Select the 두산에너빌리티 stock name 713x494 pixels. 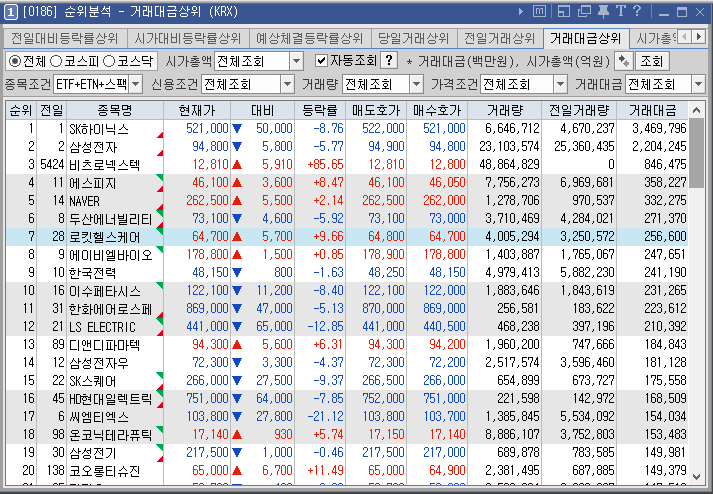tap(110, 219)
